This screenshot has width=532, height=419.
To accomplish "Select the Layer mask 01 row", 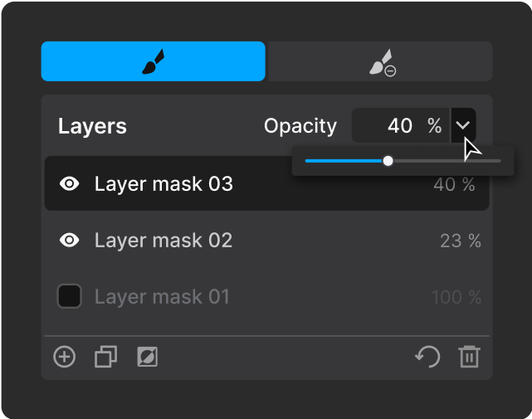I will 267,297.
